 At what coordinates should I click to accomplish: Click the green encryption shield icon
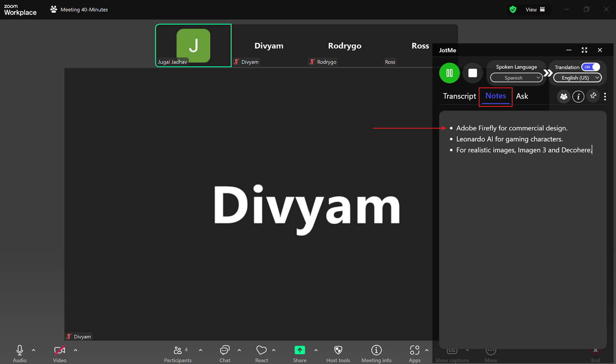[513, 9]
